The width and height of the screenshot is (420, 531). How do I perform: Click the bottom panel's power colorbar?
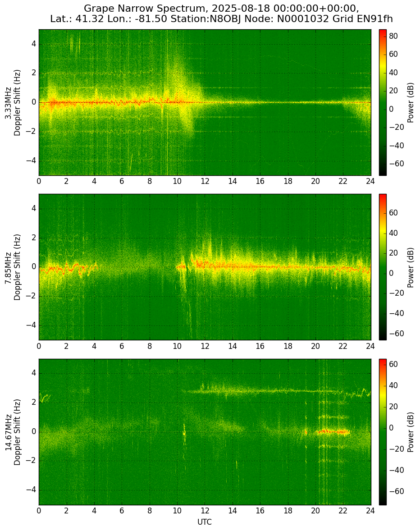click(383, 432)
